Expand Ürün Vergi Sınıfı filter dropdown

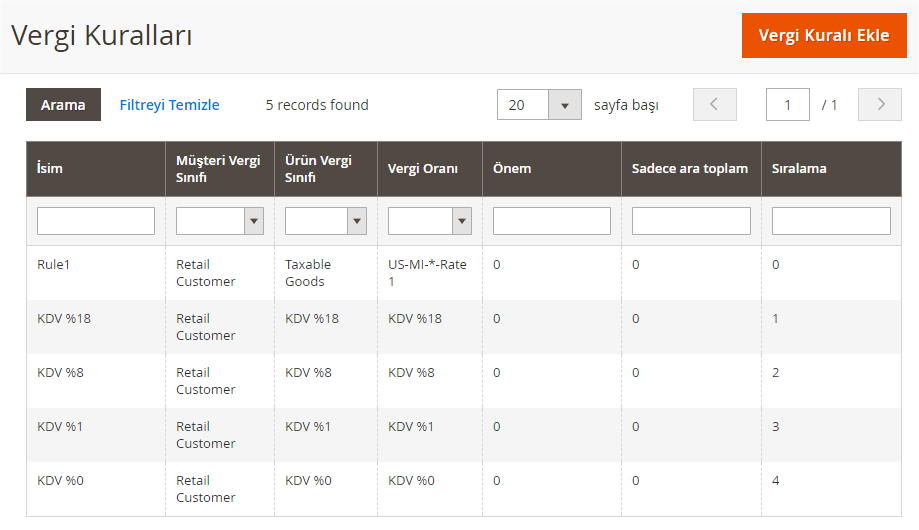pyautogui.click(x=325, y=221)
